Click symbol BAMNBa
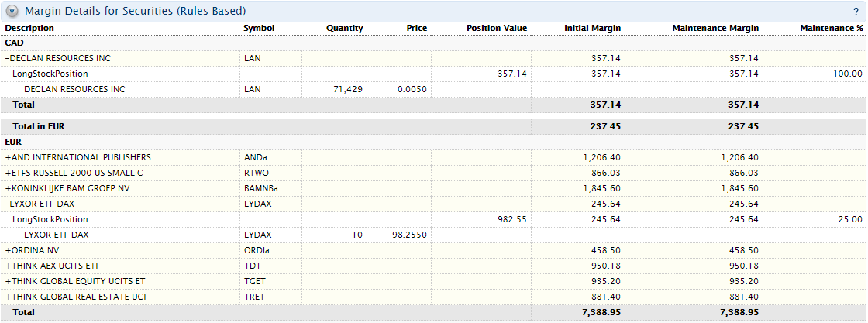Screen dimensions: 868x323 pyautogui.click(x=260, y=188)
